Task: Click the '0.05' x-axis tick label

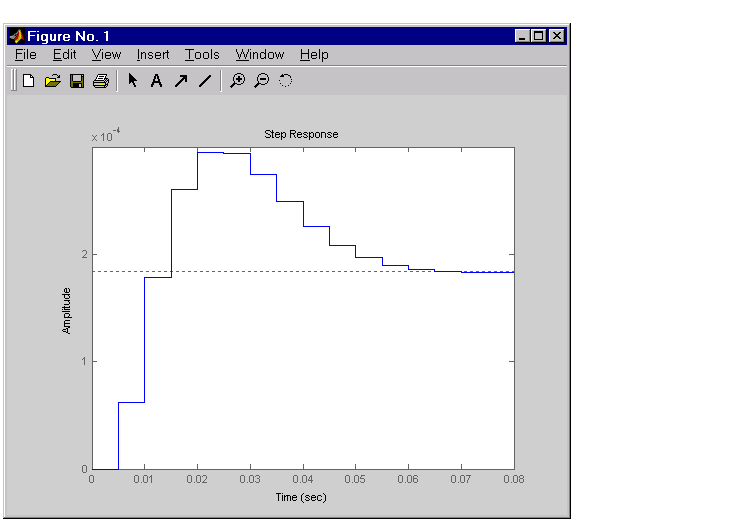Action: 355,479
